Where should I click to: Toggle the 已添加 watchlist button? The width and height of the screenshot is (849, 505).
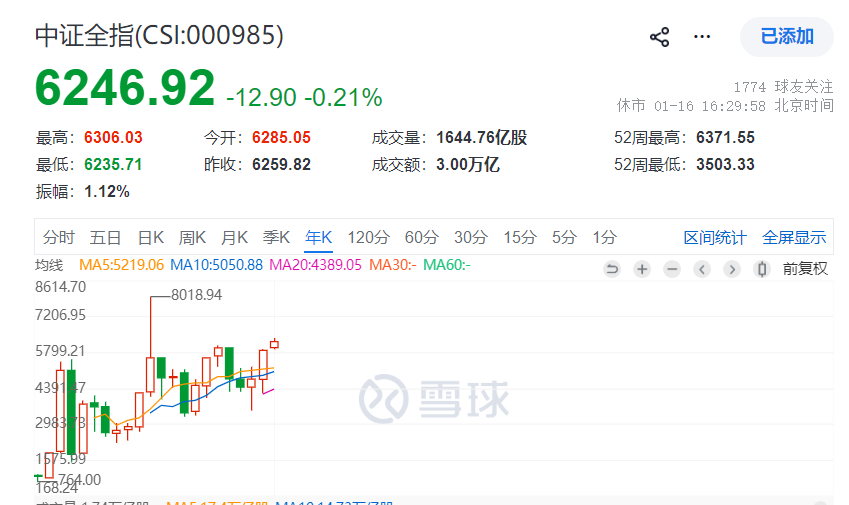[786, 37]
